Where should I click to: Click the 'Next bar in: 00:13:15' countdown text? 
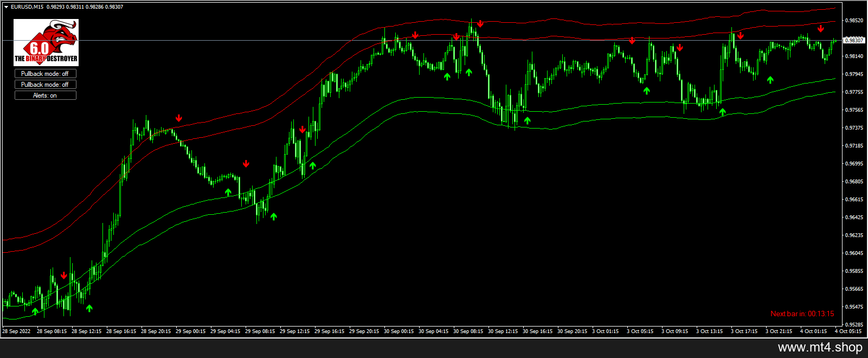802,314
